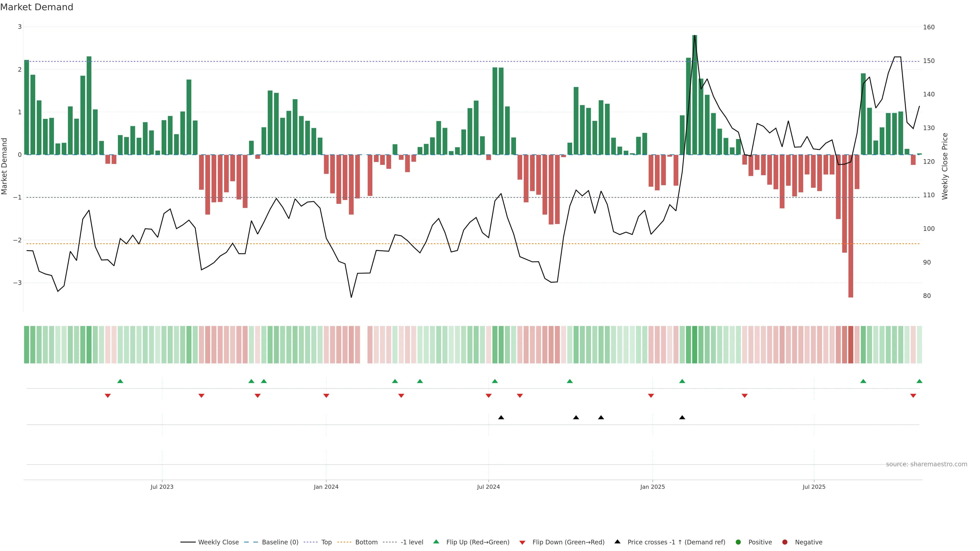
Task: Click the first black price-cross triangle marker
Action: click(501, 418)
